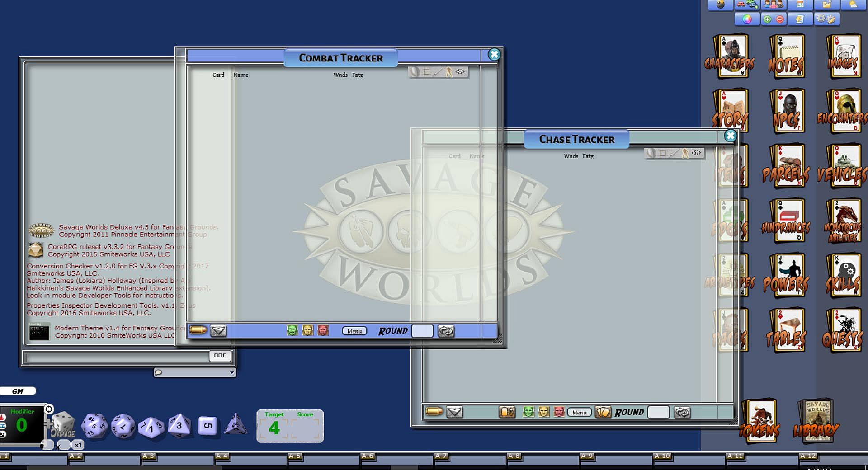This screenshot has height=470, width=868.
Task: Click card position arrows in Chase Tracker
Action: 507,412
